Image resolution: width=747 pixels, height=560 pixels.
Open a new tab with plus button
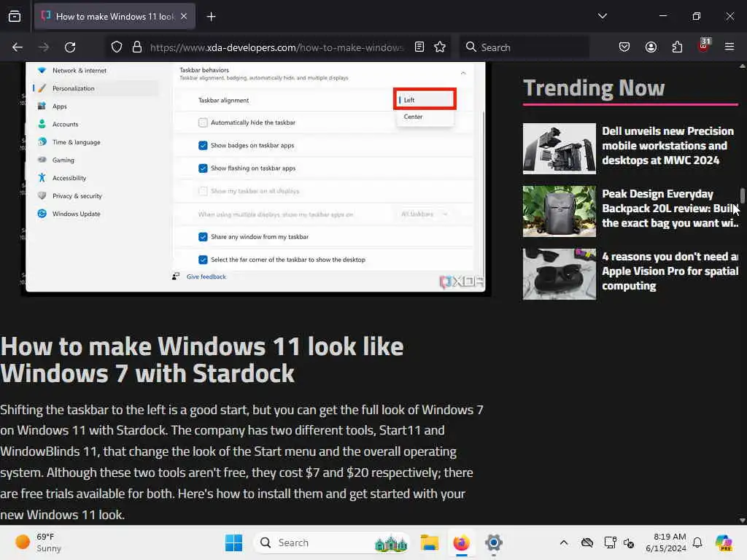coord(211,17)
